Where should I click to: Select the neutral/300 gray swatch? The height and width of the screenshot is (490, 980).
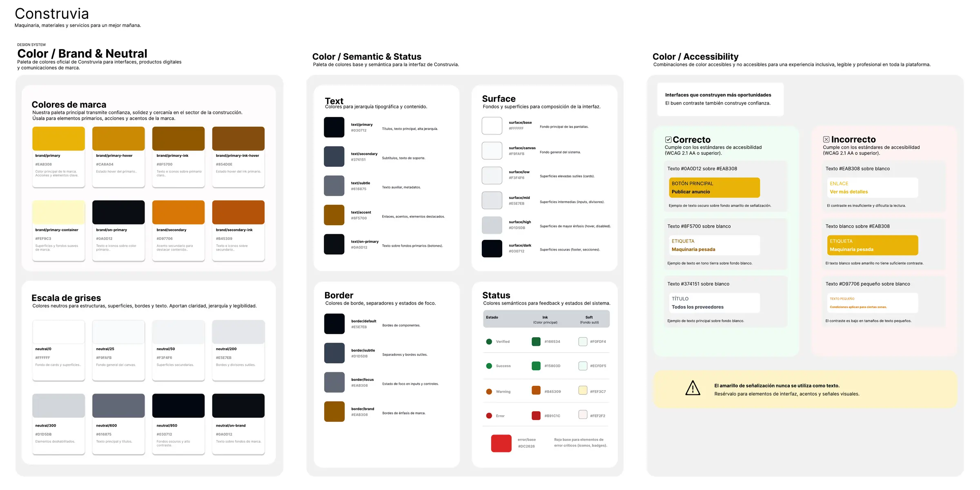(58, 405)
